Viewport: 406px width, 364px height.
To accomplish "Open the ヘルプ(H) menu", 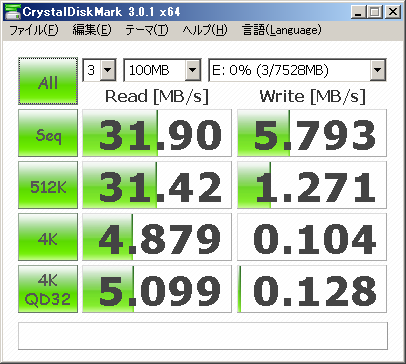I will (x=205, y=30).
